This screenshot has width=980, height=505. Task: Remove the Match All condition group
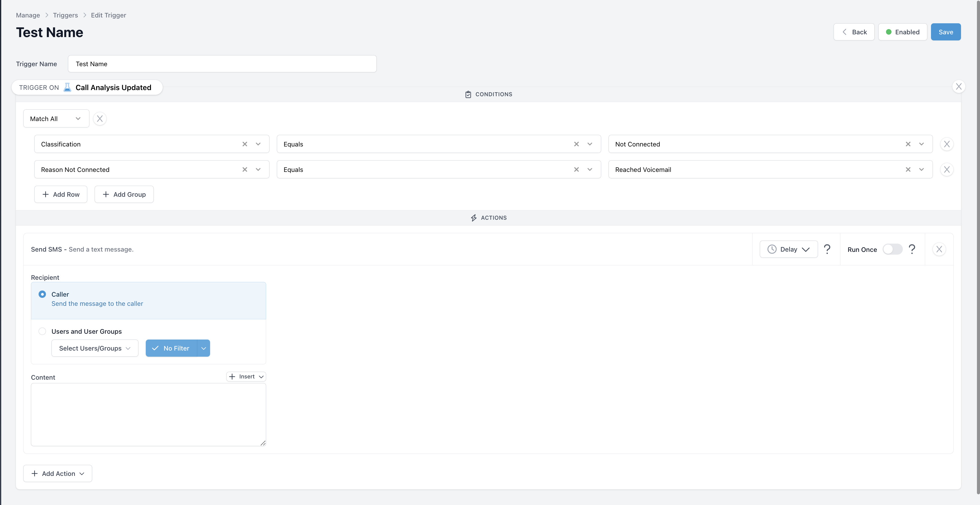[x=100, y=119]
